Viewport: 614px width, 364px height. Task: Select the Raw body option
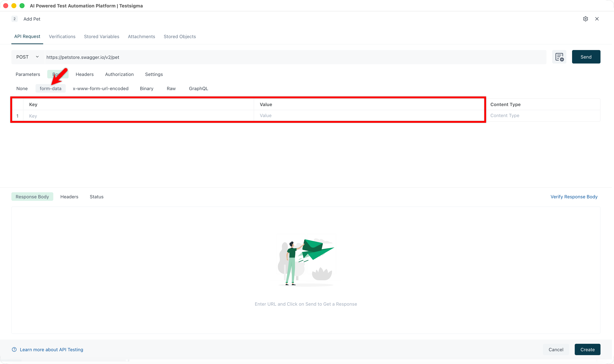click(171, 89)
